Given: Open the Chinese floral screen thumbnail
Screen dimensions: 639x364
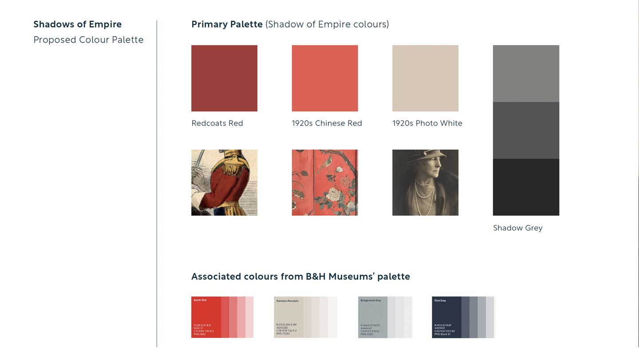Looking at the screenshot, I should 325,183.
